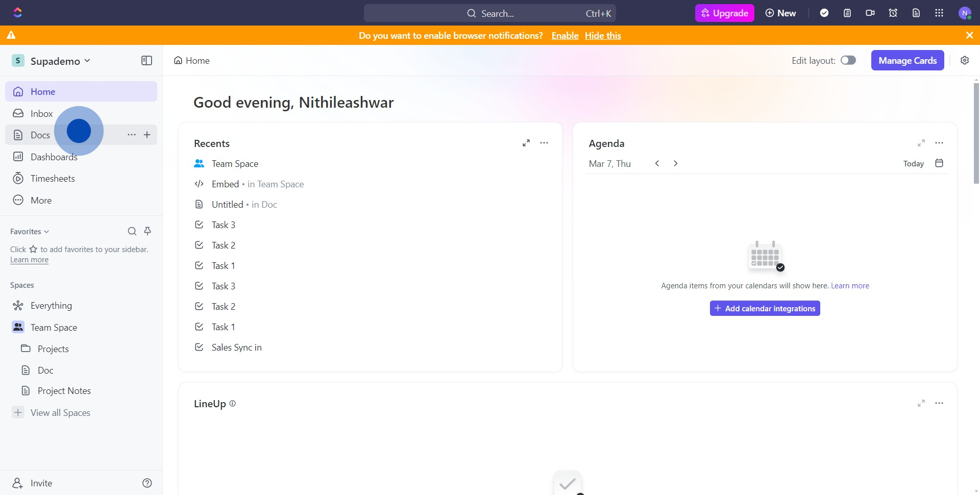This screenshot has height=495, width=980.
Task: Go to previous day in Agenda
Action: click(x=657, y=163)
